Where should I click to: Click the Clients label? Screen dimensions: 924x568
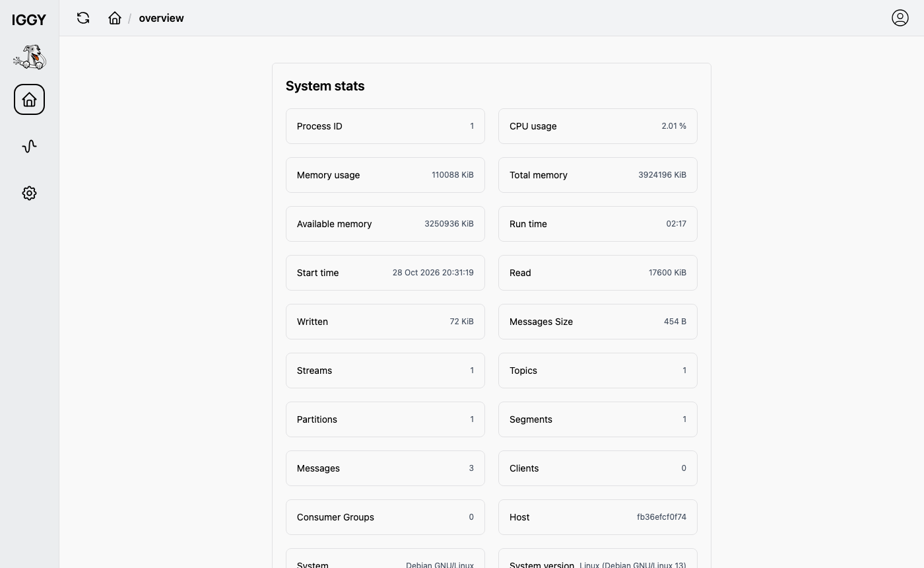(524, 468)
